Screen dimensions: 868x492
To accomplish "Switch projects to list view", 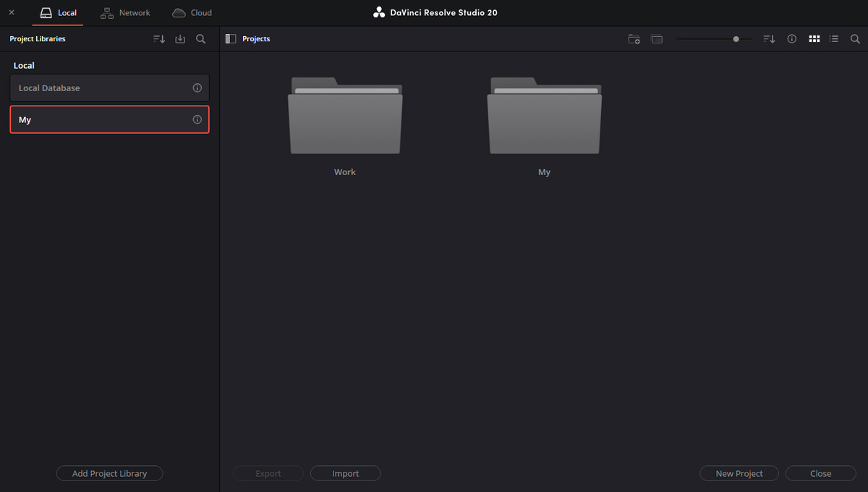I will pyautogui.click(x=834, y=39).
